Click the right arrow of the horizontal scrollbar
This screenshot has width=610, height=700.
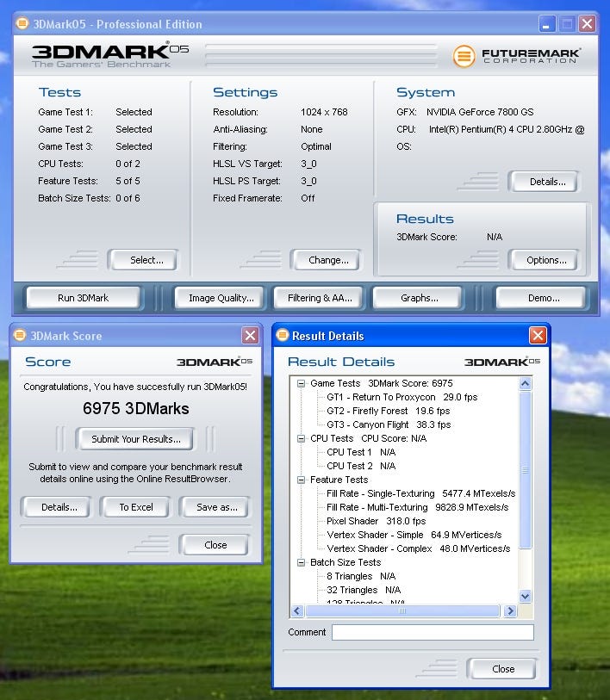tap(510, 611)
